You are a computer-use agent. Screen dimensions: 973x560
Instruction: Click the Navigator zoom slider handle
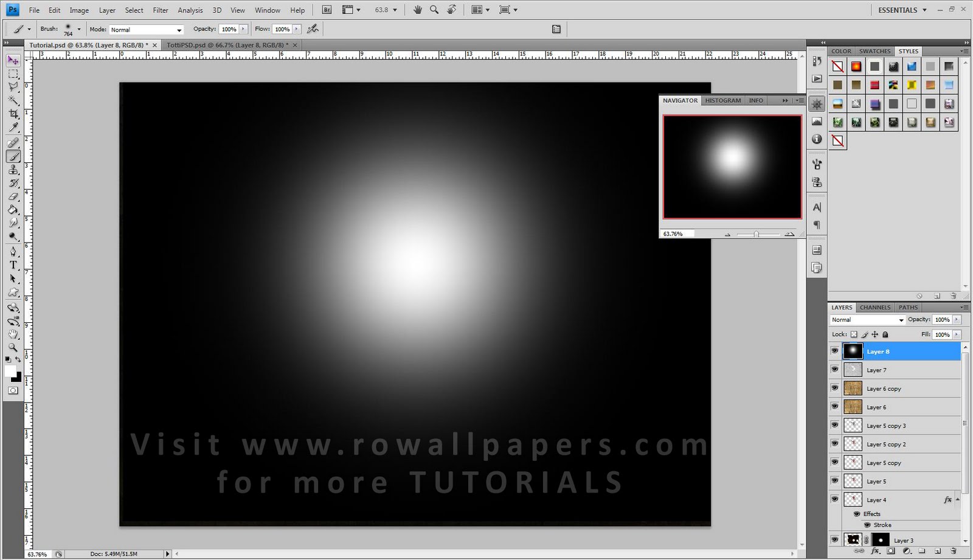756,234
